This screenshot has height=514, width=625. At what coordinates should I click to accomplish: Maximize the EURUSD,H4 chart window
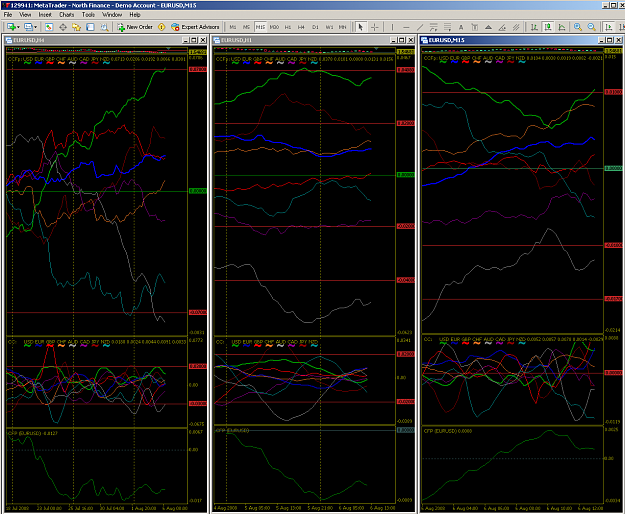[194, 40]
